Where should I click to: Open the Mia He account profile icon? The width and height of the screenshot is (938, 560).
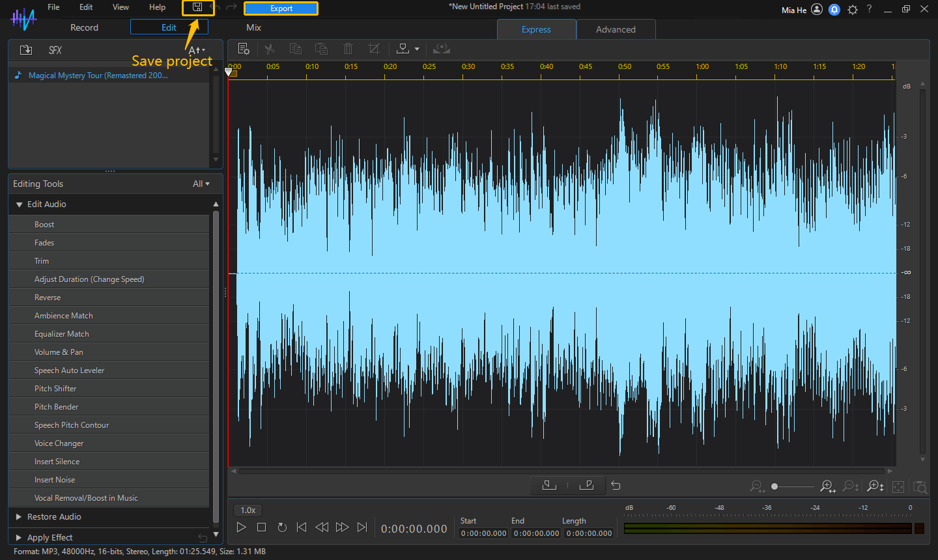click(817, 10)
